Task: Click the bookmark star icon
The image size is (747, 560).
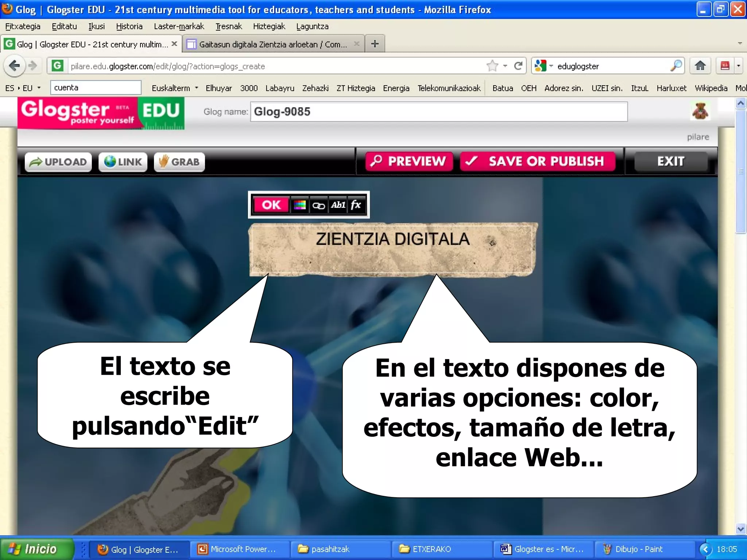Action: click(492, 66)
